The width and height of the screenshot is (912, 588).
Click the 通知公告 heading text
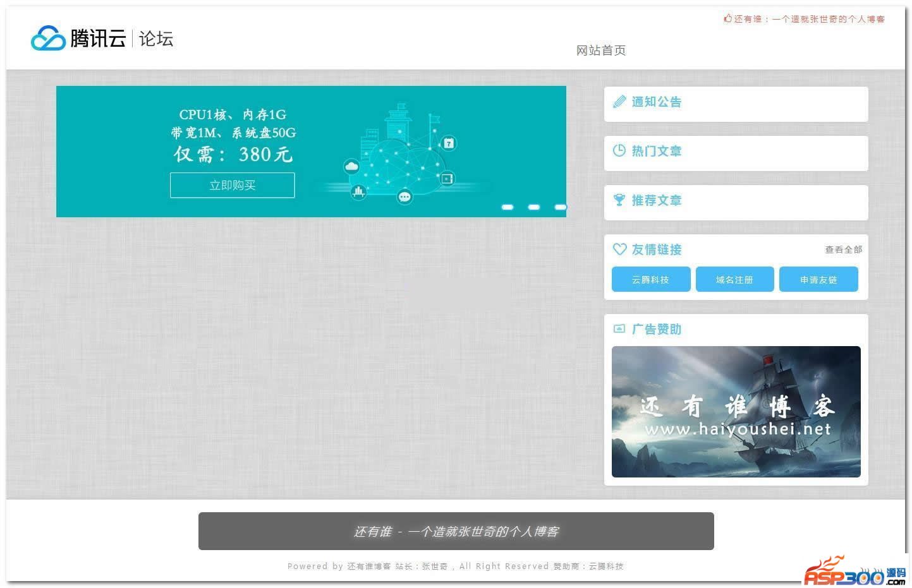click(657, 102)
